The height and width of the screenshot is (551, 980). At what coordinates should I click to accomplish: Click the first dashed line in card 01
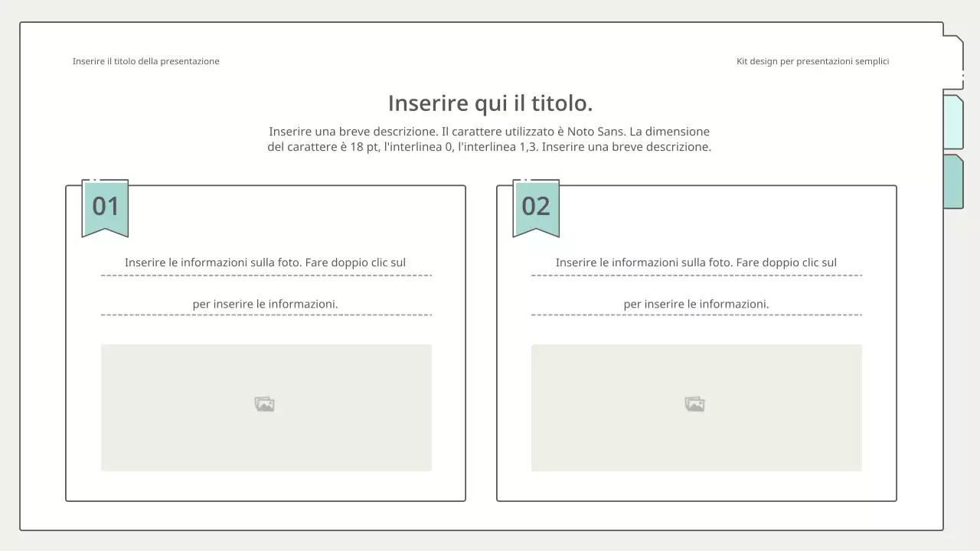pos(266,275)
